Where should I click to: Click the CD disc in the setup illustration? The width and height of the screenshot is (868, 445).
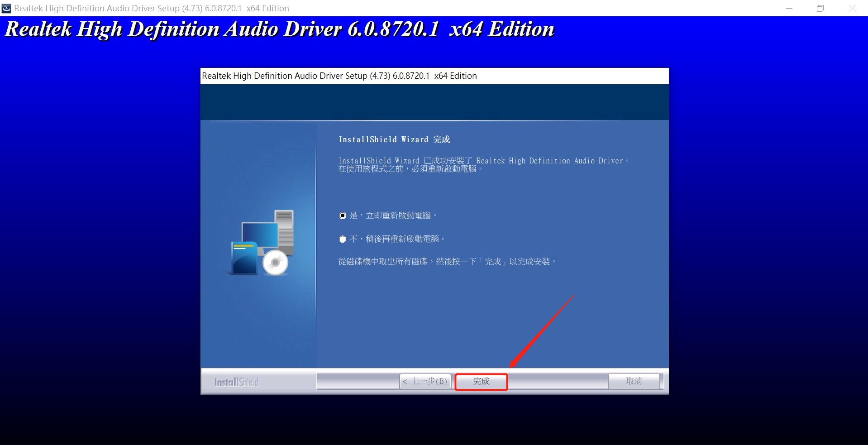tap(275, 262)
